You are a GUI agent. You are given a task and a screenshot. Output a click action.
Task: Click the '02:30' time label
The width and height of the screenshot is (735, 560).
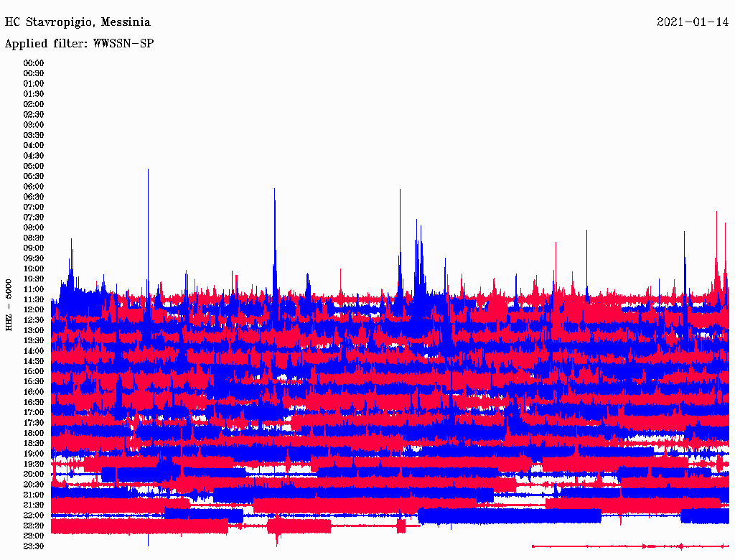[x=34, y=115]
